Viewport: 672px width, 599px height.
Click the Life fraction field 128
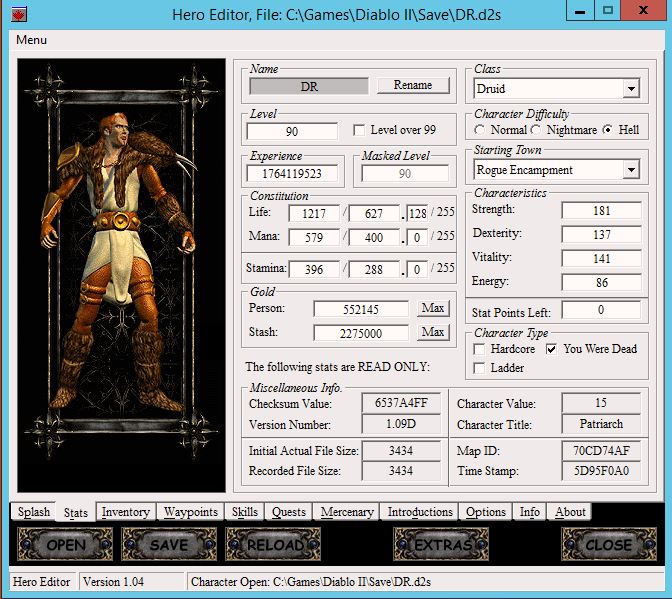[417, 213]
